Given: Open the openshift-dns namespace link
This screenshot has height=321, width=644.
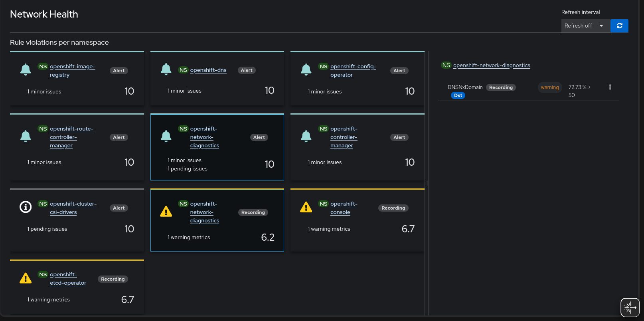Looking at the screenshot, I should point(208,70).
